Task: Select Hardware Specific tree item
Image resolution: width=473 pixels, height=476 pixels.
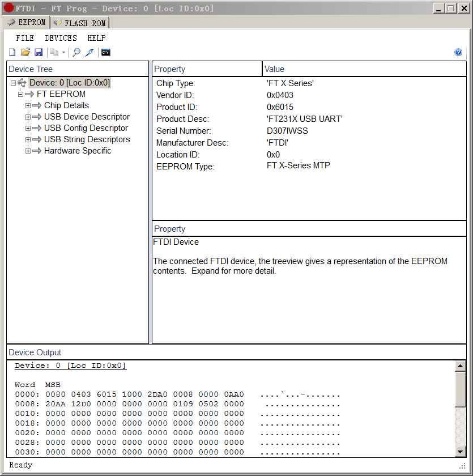Action: coord(78,151)
